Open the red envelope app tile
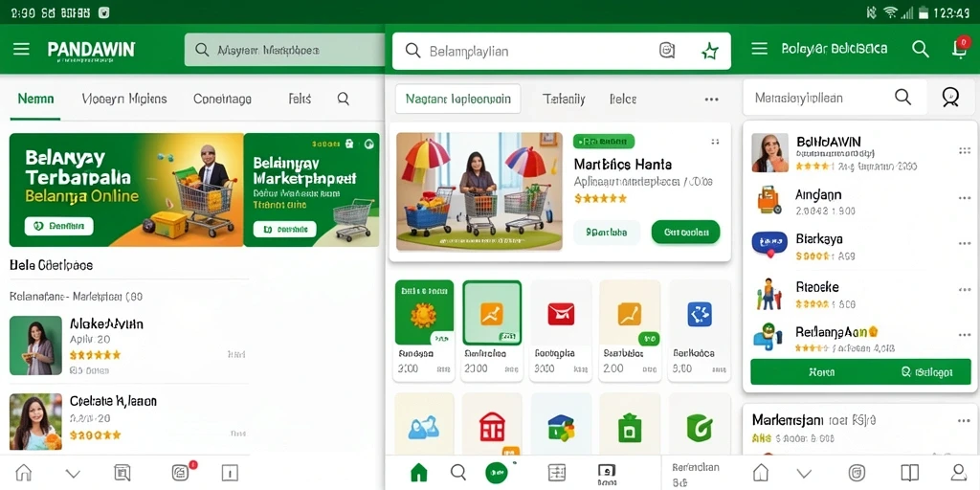The width and height of the screenshot is (980, 490). pos(561,313)
